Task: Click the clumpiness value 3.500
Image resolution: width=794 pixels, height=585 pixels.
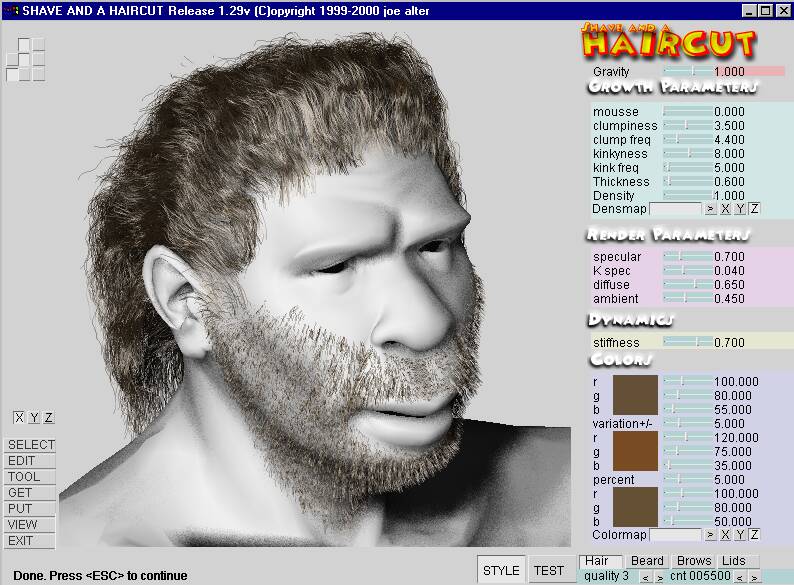Action: click(729, 126)
